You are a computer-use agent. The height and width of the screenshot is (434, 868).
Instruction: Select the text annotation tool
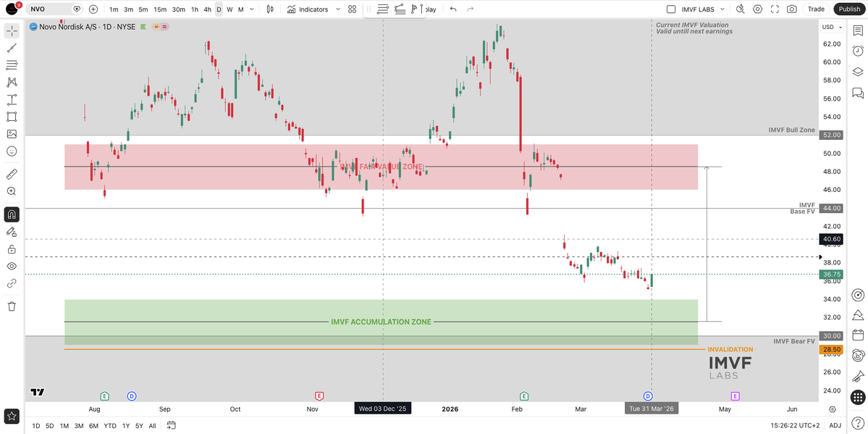pos(12,100)
